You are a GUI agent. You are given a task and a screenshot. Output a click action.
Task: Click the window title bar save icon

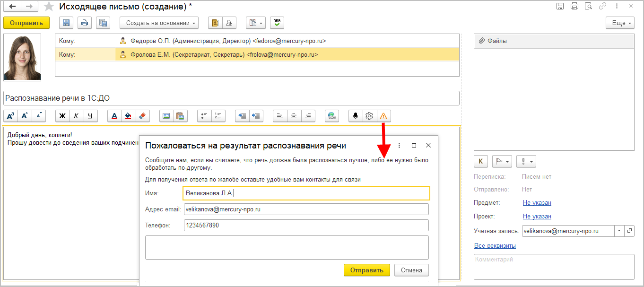click(560, 6)
